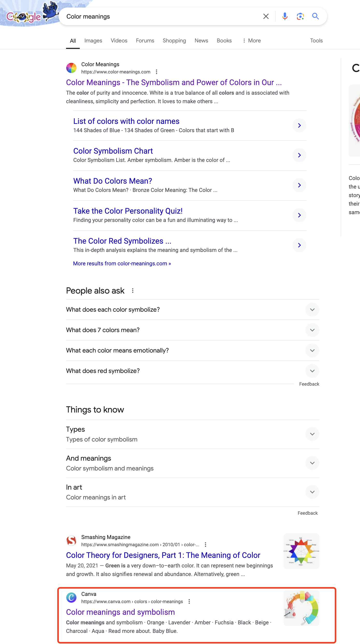Expand 'What does 7 colors mean?' question
360x644 pixels.
tap(193, 330)
